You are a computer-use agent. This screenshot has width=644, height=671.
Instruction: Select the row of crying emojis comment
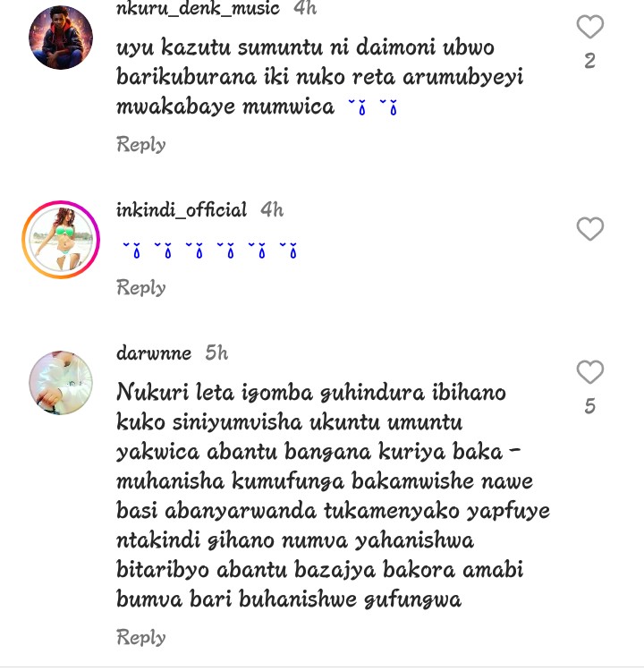coord(209,251)
